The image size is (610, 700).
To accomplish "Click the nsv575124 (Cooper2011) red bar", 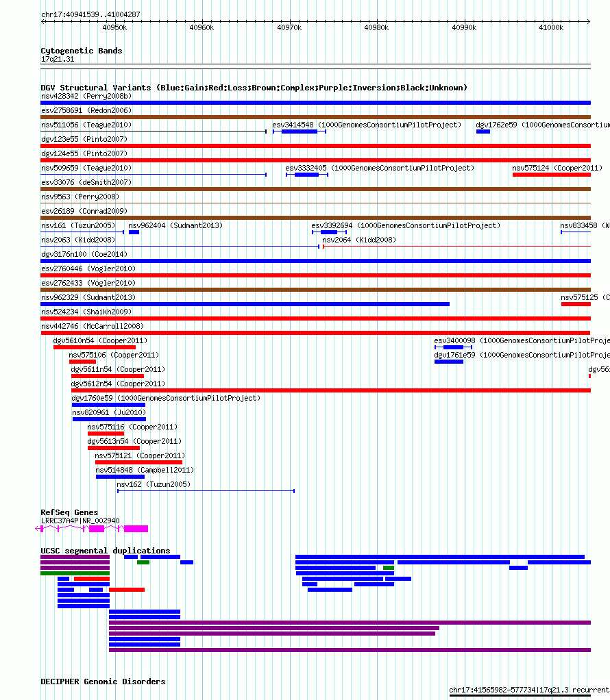I will pos(552,175).
